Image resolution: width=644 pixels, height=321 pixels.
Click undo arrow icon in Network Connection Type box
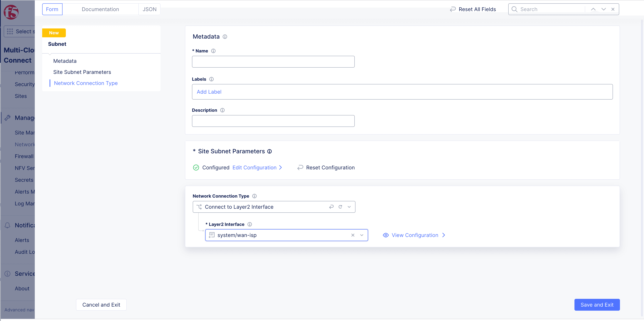tap(331, 207)
